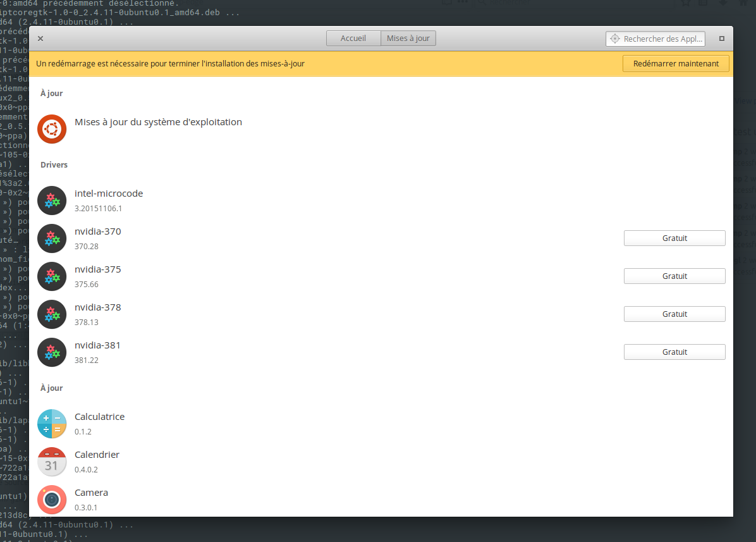Open the Camera app icon
This screenshot has width=756, height=542.
[x=52, y=500]
